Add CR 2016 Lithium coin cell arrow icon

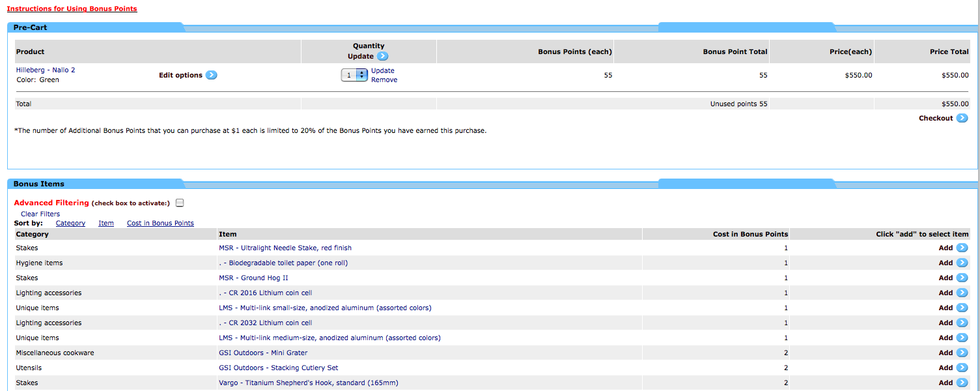tap(962, 293)
